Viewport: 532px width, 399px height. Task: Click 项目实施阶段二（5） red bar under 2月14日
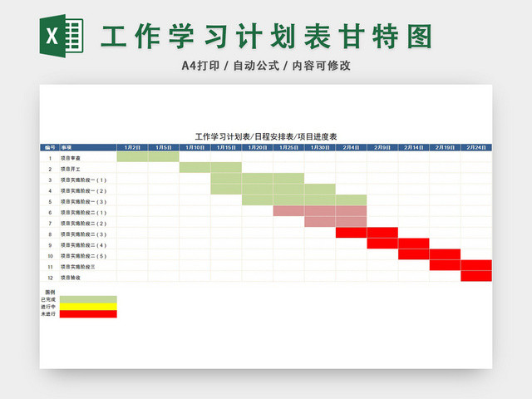[x=414, y=254]
